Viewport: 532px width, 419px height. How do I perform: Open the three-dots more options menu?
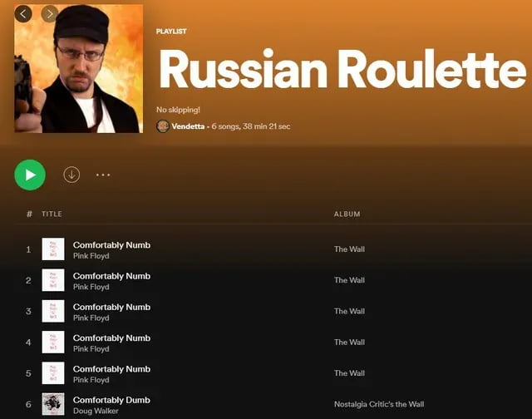click(x=103, y=175)
